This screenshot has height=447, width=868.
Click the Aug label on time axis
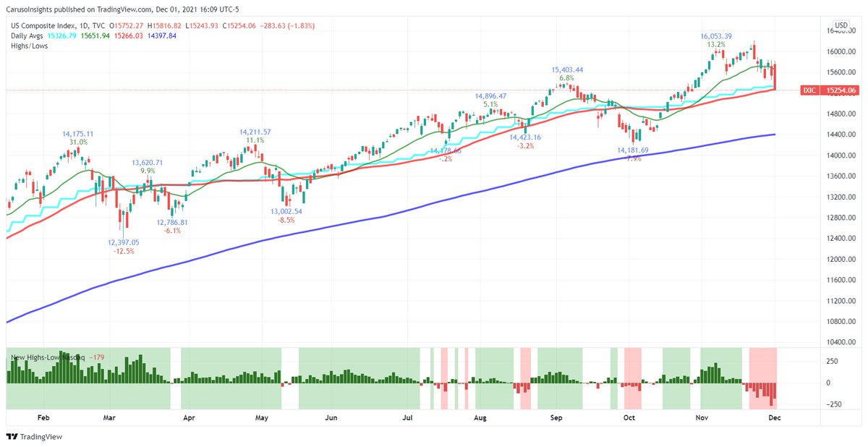click(x=480, y=418)
